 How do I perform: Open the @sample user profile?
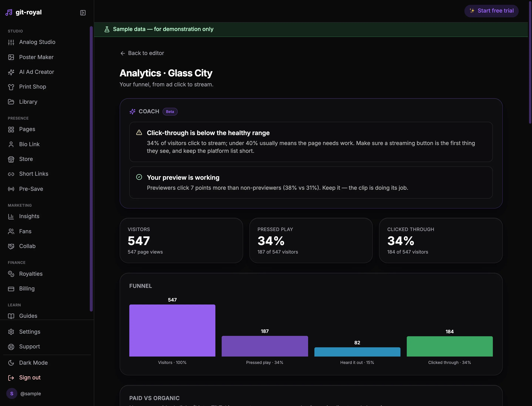(x=24, y=393)
